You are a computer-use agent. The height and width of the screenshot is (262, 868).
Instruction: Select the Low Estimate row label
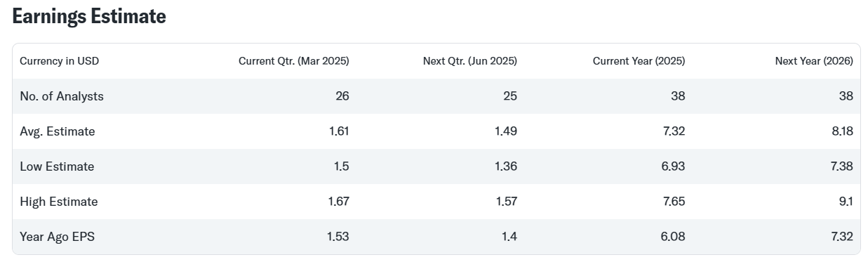(57, 166)
